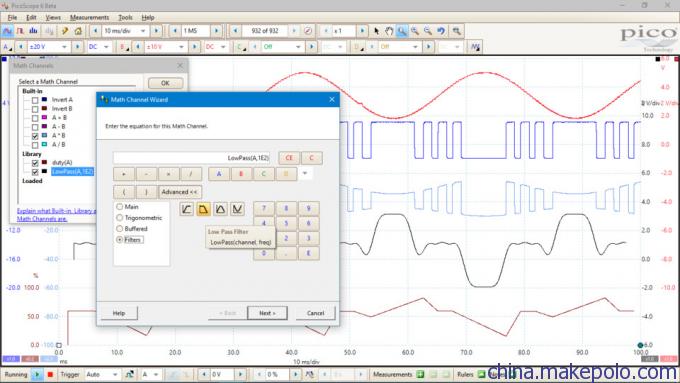The width and height of the screenshot is (680, 383).
Task: Click Next in Math Channel Wizard
Action: pyautogui.click(x=267, y=313)
